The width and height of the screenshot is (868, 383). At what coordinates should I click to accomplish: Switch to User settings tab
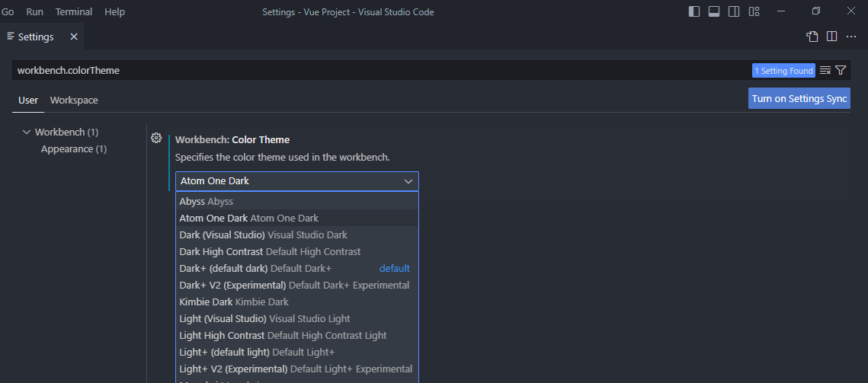click(28, 101)
